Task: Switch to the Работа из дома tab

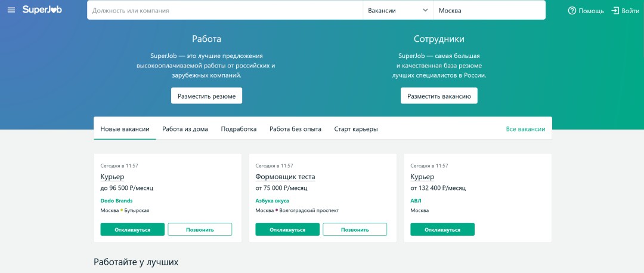Action: [185, 129]
